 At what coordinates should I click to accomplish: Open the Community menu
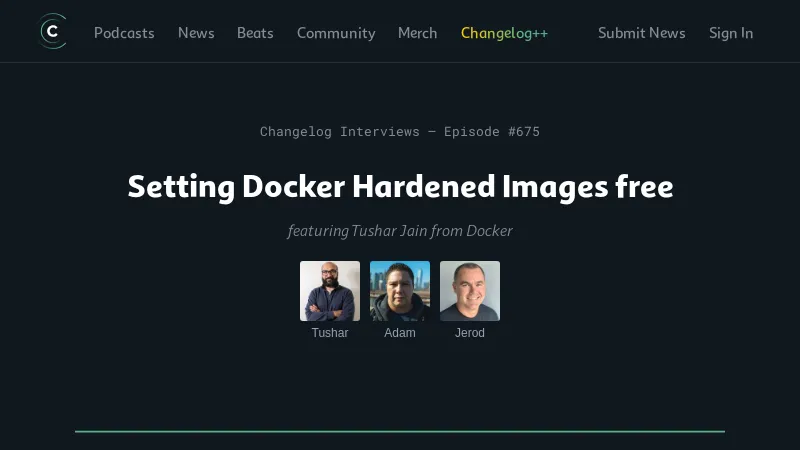coord(336,33)
